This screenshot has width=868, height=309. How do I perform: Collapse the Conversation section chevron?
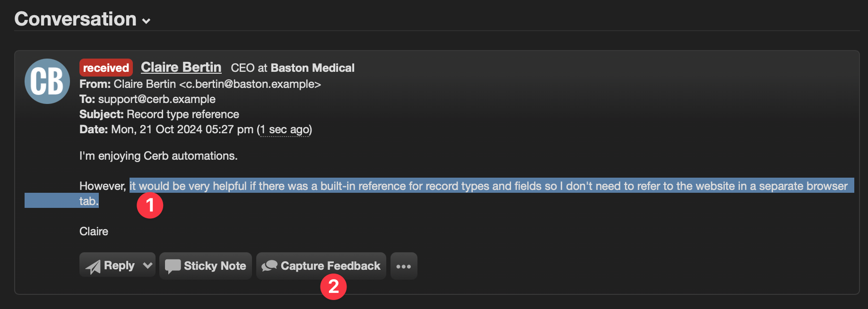point(147,21)
